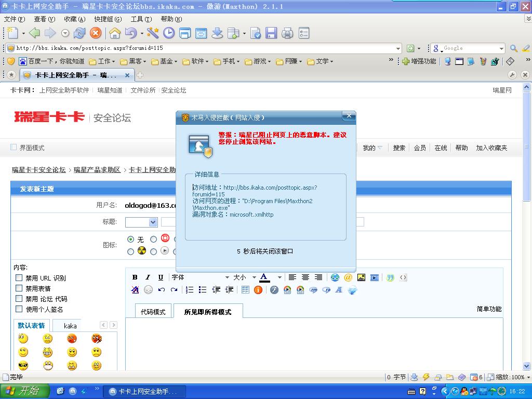Open the 瑞星产品求助区 breadcrumb link
The image size is (532, 399).
tap(97, 170)
